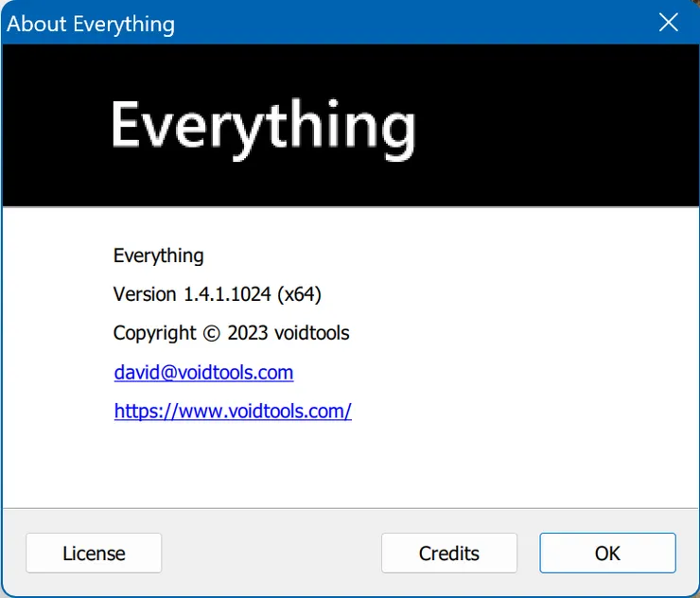Visit the https://www.voidtools.com/ link
The image size is (700, 598).
click(233, 412)
